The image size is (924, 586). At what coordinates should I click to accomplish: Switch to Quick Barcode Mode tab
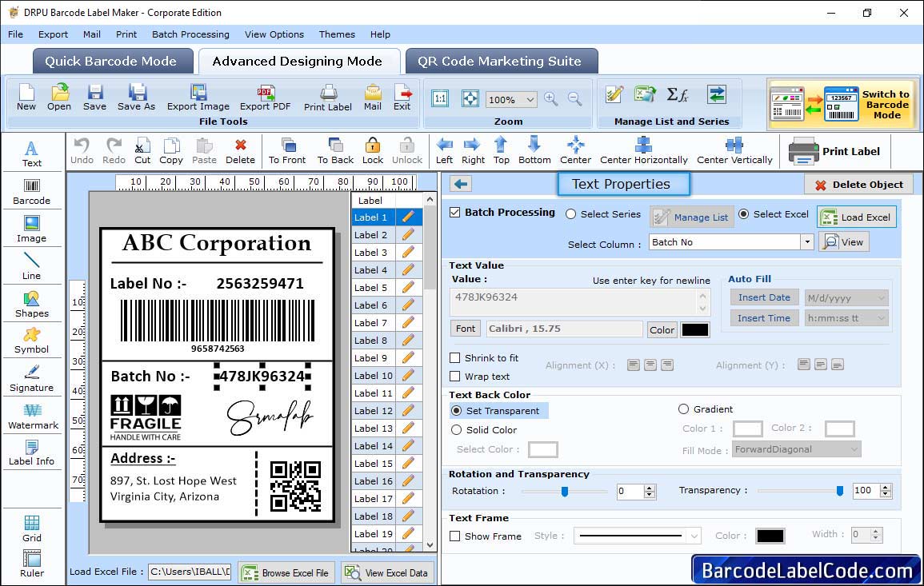point(113,62)
